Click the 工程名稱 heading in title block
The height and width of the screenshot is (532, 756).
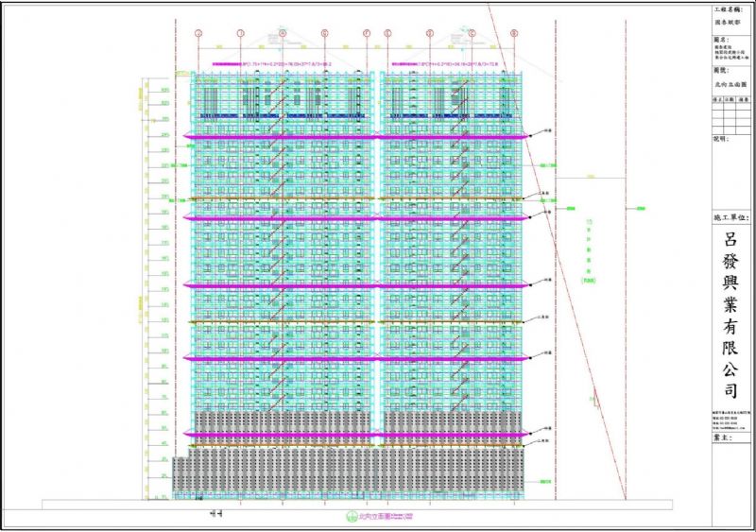(x=724, y=8)
